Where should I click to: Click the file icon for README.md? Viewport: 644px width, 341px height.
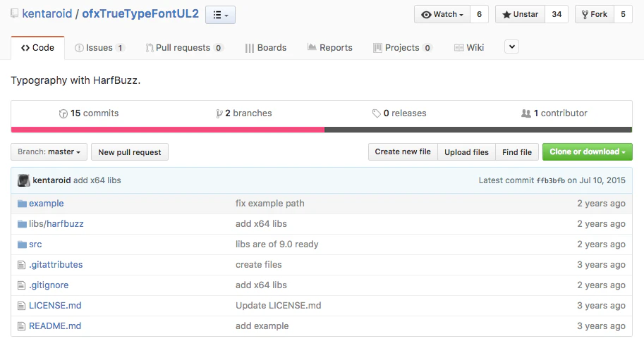pyautogui.click(x=22, y=327)
